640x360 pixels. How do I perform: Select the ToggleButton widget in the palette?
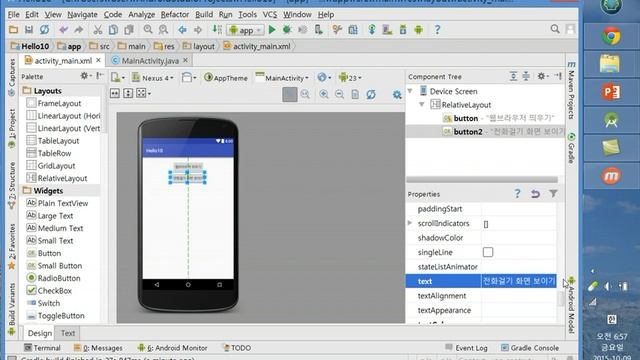click(x=56, y=316)
